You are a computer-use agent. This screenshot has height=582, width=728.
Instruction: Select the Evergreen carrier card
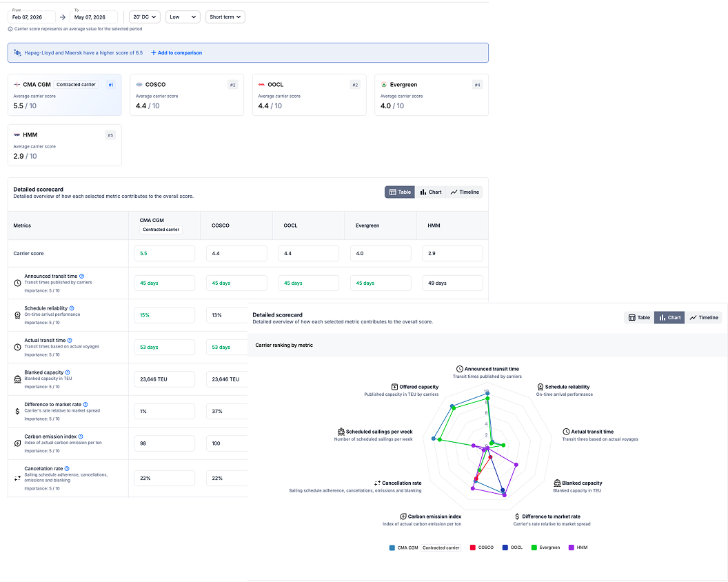[432, 94]
